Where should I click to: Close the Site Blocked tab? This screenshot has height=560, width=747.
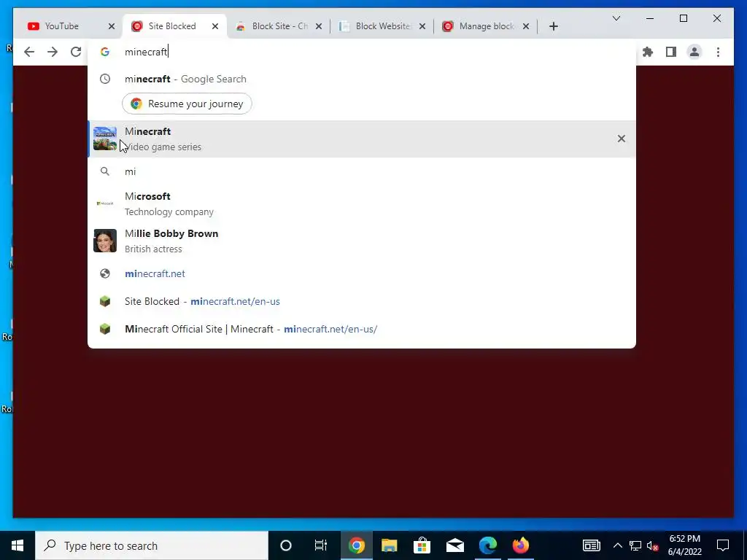click(x=215, y=26)
